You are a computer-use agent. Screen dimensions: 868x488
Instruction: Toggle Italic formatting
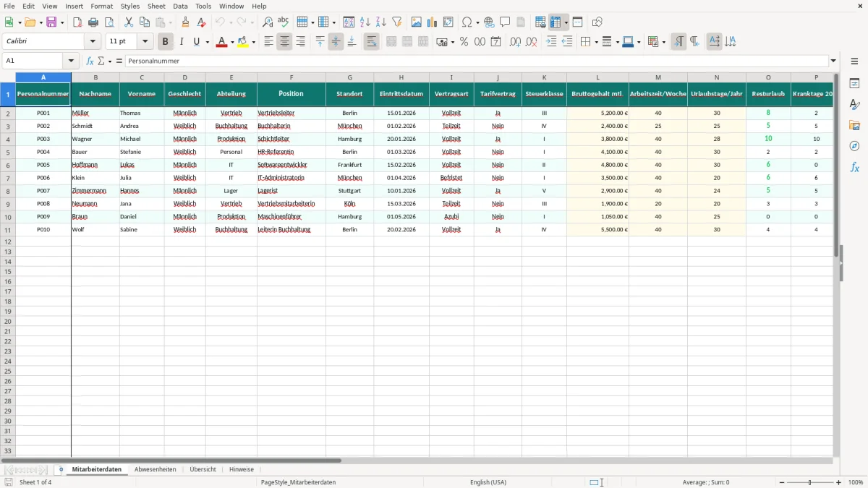tap(182, 42)
